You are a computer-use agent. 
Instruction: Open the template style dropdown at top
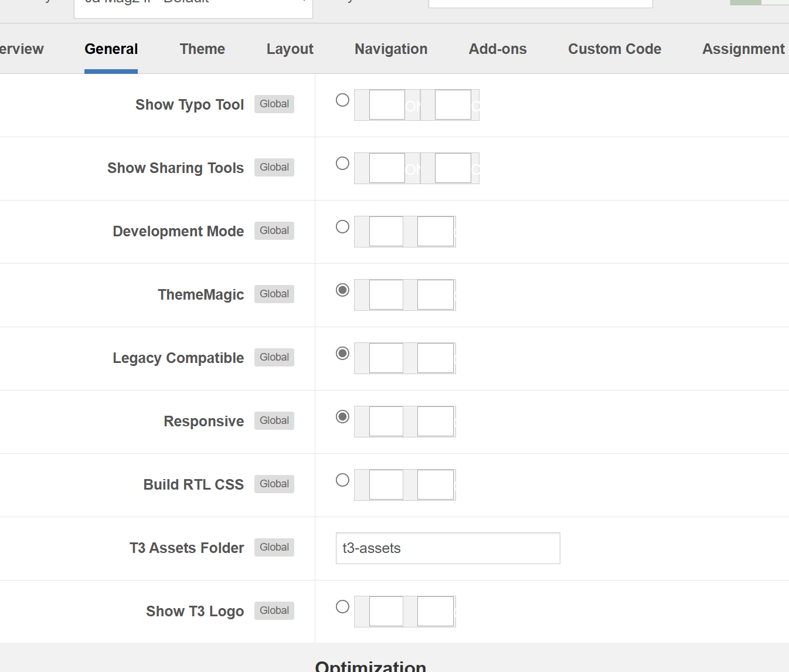click(193, 6)
